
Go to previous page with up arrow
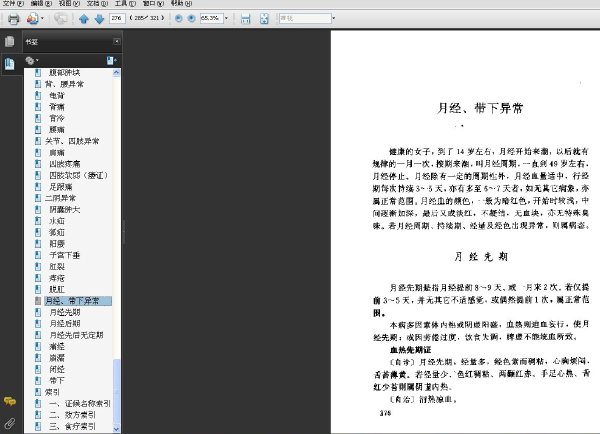(x=84, y=19)
